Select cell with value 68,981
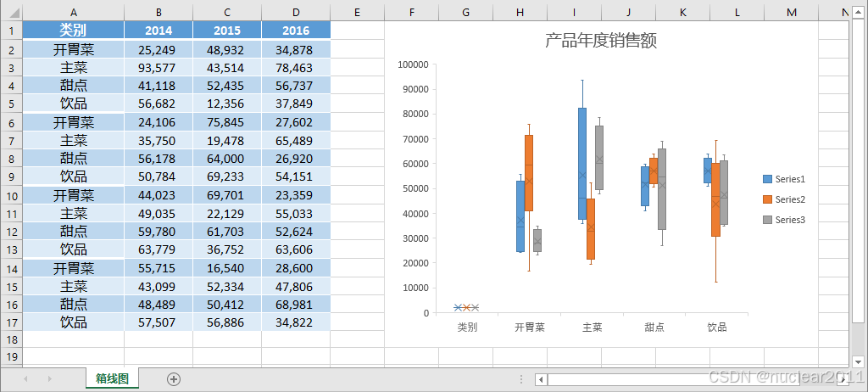The image size is (868, 392). (x=296, y=305)
